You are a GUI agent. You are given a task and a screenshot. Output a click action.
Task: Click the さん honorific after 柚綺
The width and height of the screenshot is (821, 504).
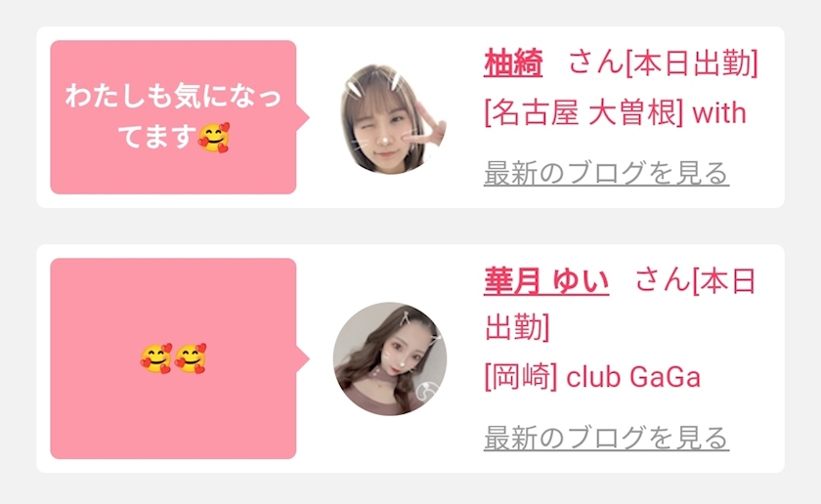tap(596, 63)
